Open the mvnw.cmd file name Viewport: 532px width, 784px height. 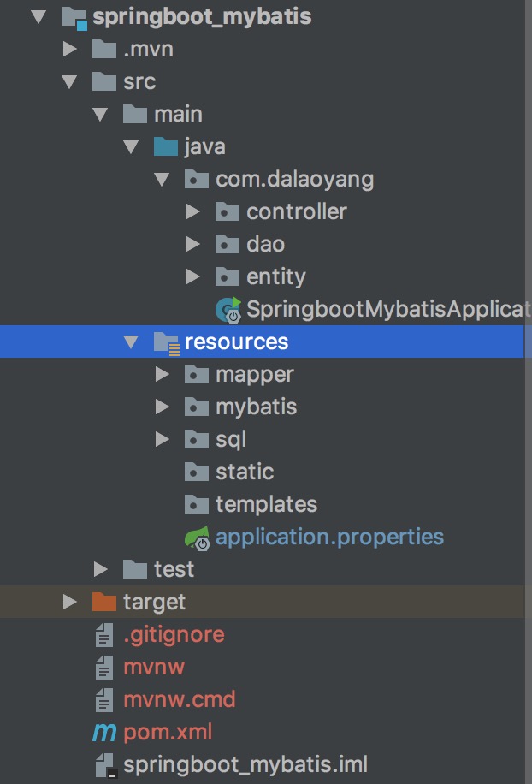point(180,699)
